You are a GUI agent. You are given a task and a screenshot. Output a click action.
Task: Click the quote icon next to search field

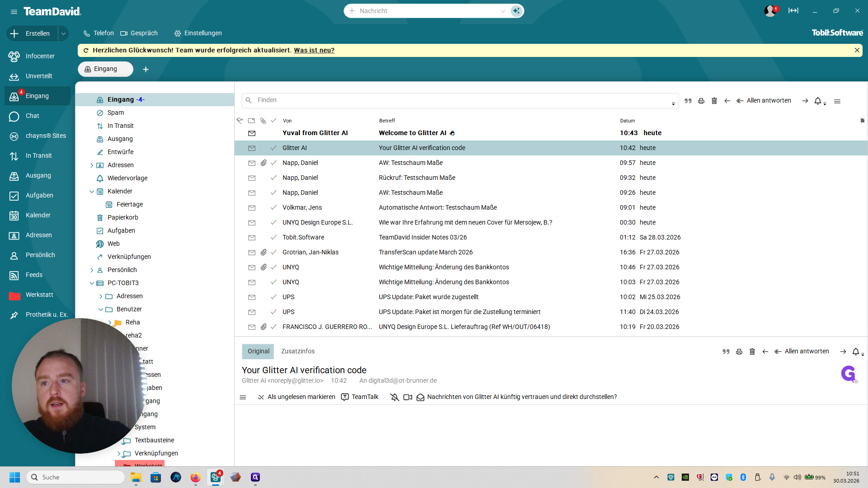click(688, 101)
